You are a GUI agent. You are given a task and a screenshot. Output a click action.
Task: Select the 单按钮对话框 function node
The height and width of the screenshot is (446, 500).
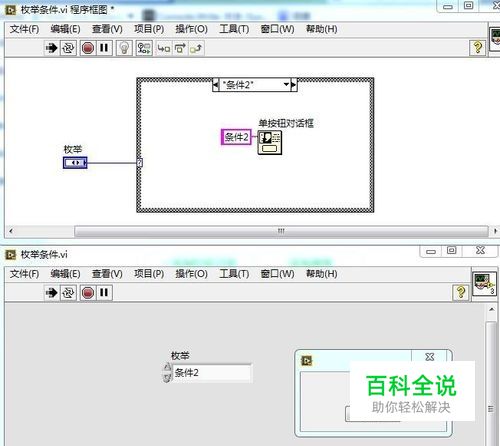(x=270, y=142)
